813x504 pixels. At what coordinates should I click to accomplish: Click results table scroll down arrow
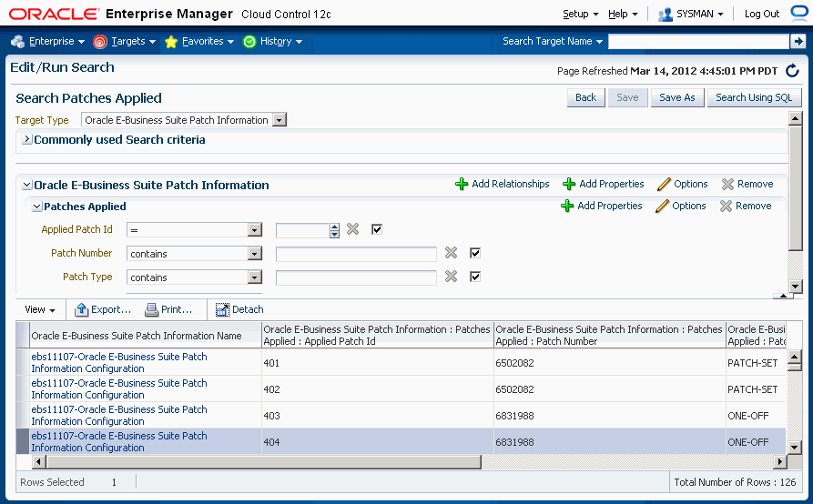794,448
